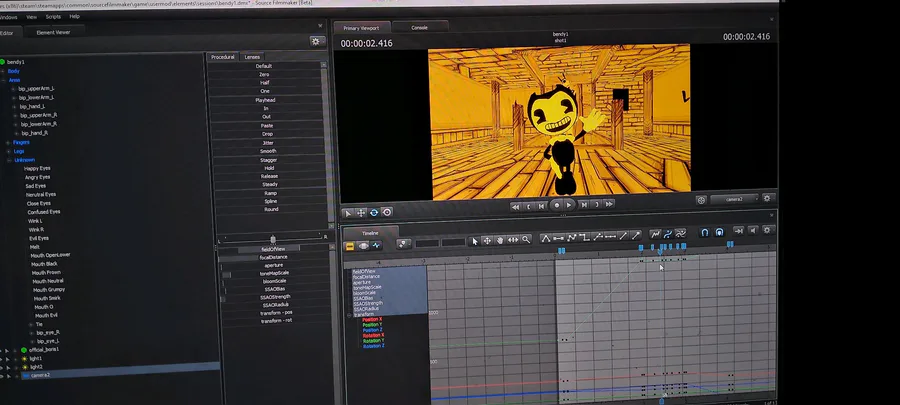Switch to the Graph Editor mode
Viewport: 900px width, 405px height.
click(376, 246)
